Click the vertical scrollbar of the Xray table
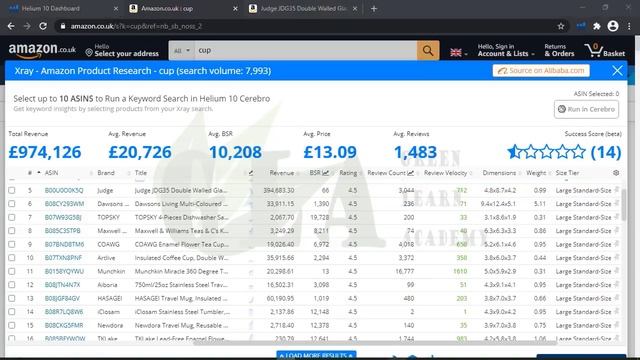This screenshot has height=360, width=640. [624, 206]
